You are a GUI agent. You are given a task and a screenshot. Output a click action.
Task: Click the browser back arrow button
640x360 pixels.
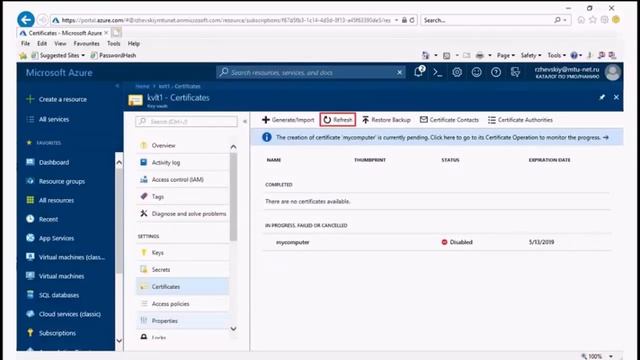click(26, 20)
